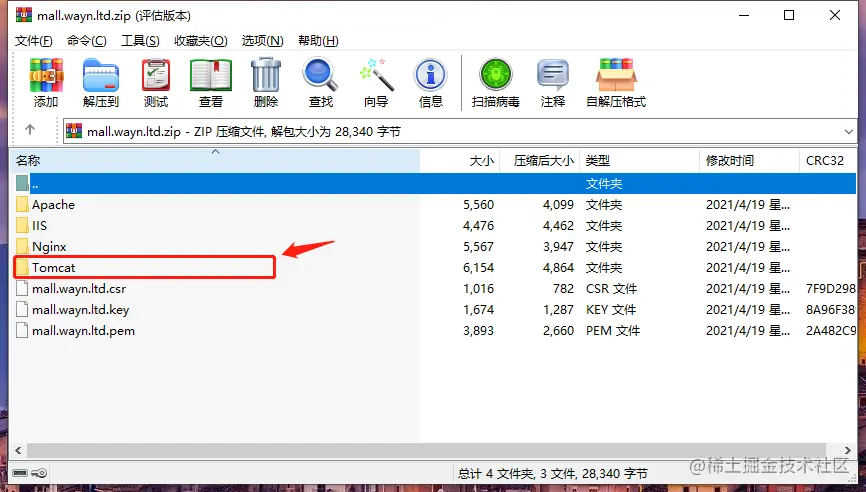
Task: Open the 收藏夹(O) menu
Action: click(200, 41)
